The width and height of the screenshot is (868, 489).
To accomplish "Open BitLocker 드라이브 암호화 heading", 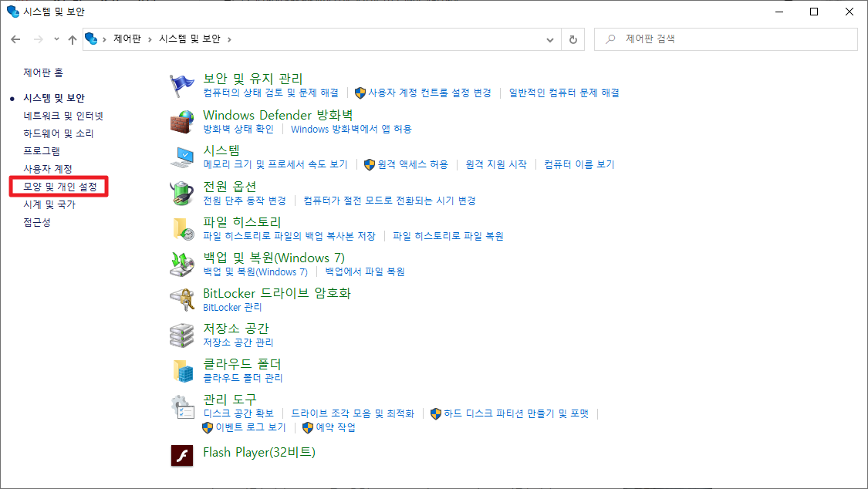I will click(277, 292).
